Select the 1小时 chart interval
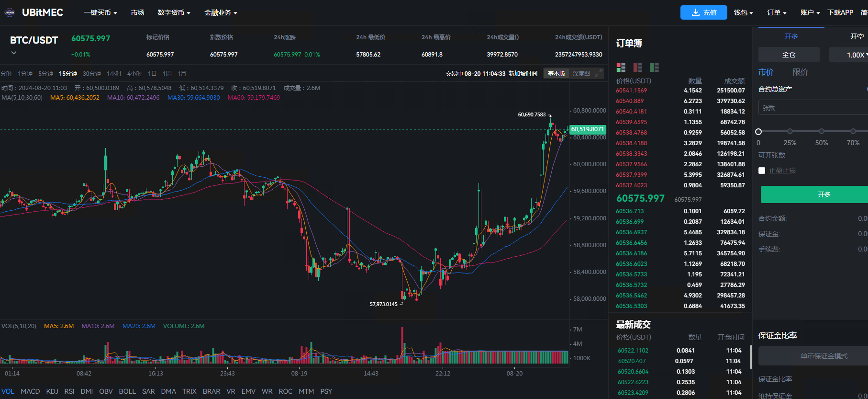Viewport: 868px width, 399px height. [x=114, y=73]
